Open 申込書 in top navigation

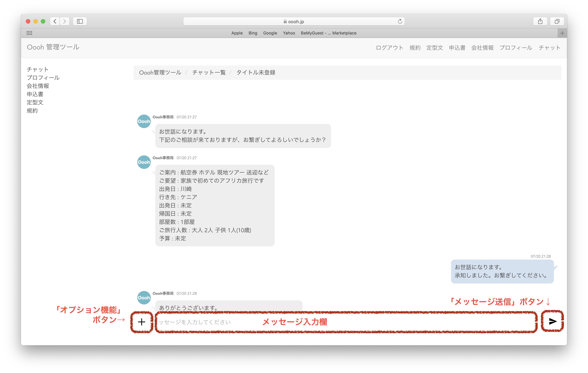tap(457, 48)
